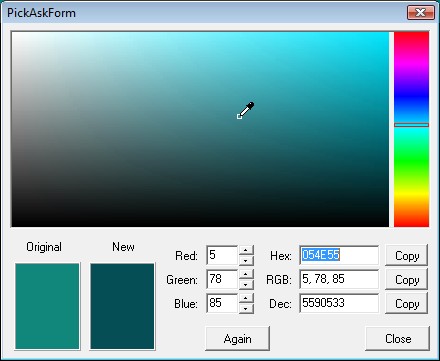Select the New color swatch
This screenshot has width=440, height=361.
pos(122,306)
